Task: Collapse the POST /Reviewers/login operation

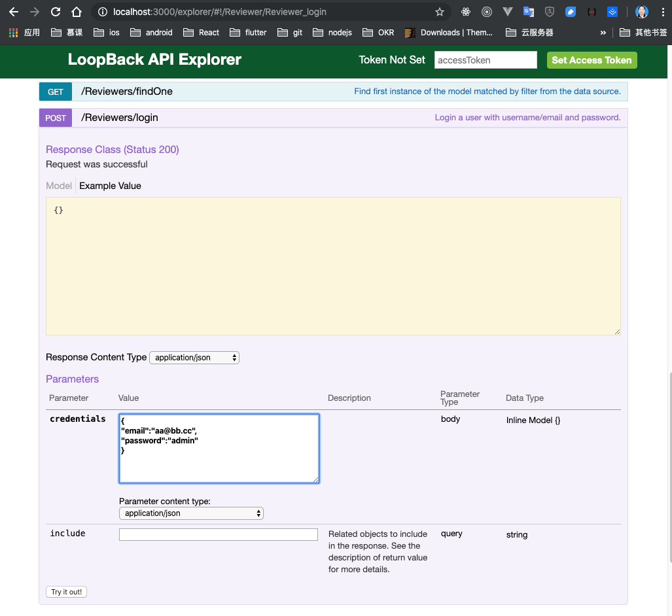Action: (x=120, y=117)
